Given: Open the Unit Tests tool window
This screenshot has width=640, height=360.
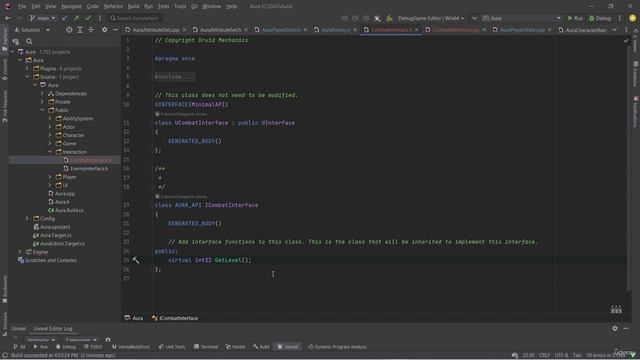Looking at the screenshot, I should pos(172,347).
